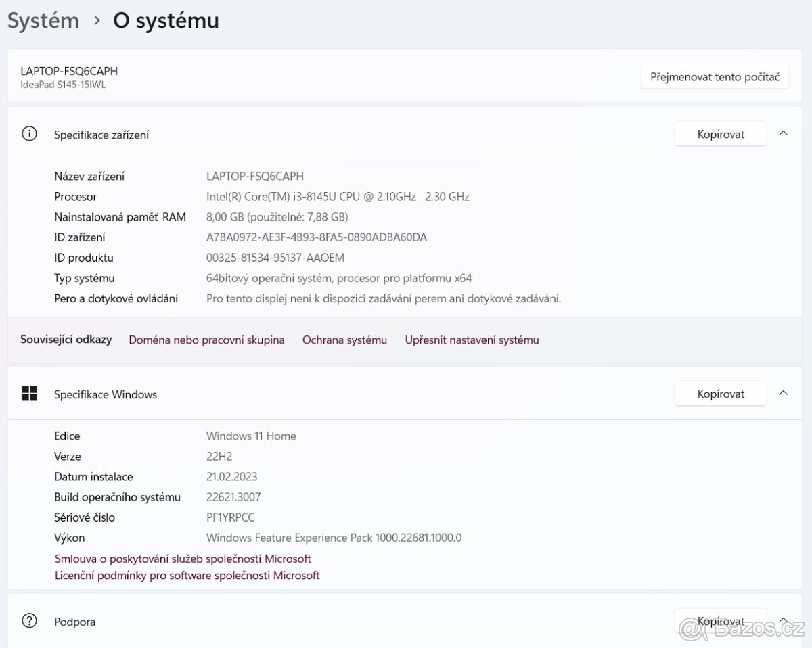Click the Specifikace Windows header text

click(106, 394)
